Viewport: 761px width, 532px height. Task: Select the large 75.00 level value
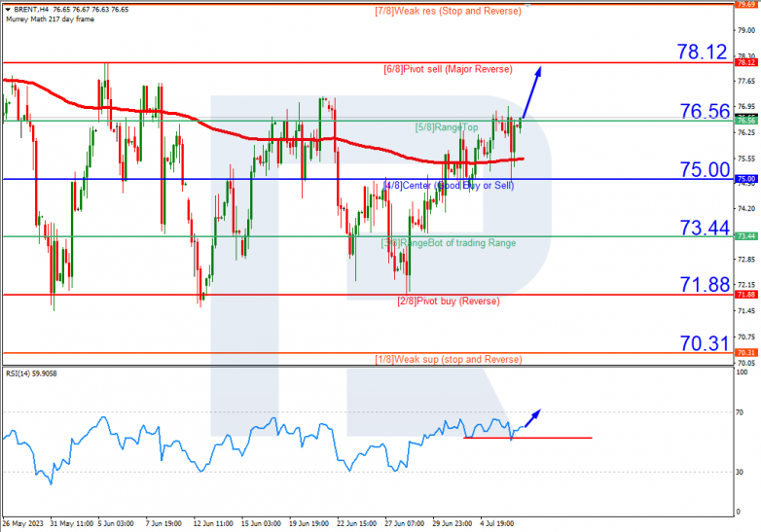click(x=705, y=170)
